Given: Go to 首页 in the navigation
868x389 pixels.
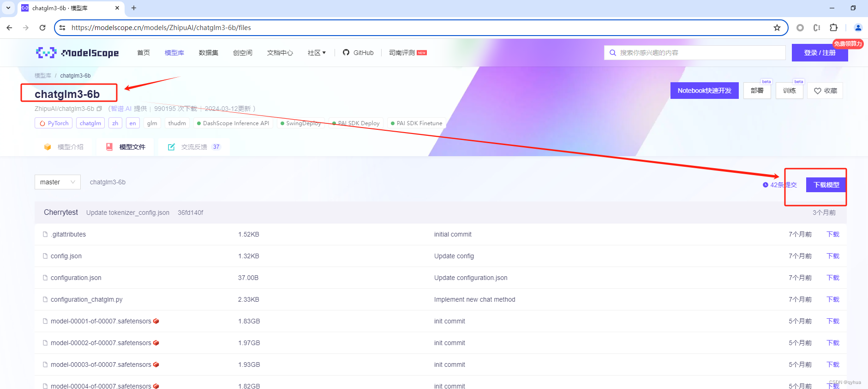Looking at the screenshot, I should [x=144, y=53].
